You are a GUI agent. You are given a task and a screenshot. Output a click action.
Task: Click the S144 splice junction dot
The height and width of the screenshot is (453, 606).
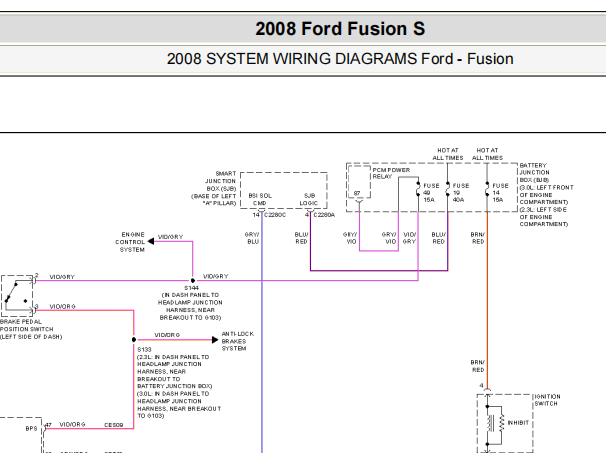coord(192,281)
